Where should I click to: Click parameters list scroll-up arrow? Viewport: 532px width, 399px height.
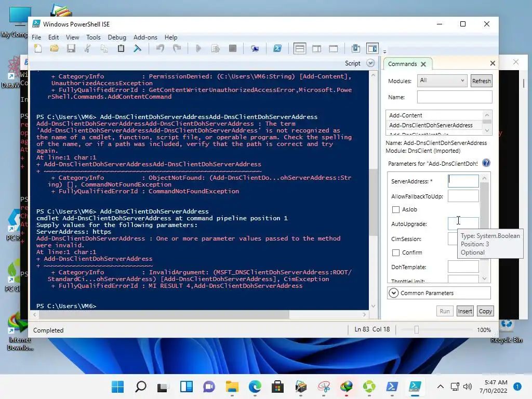coord(485,178)
